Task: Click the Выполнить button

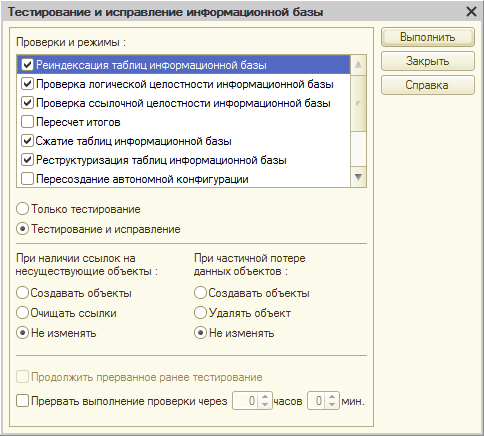Action: point(428,37)
